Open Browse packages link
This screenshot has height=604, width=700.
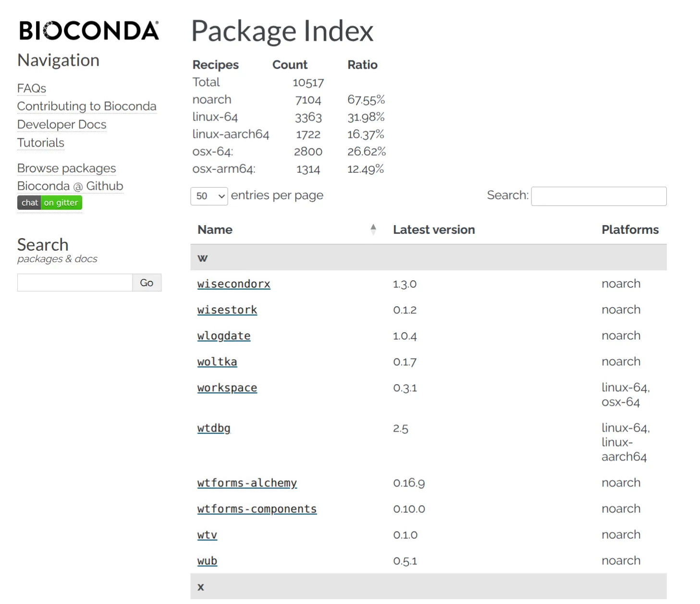[67, 168]
